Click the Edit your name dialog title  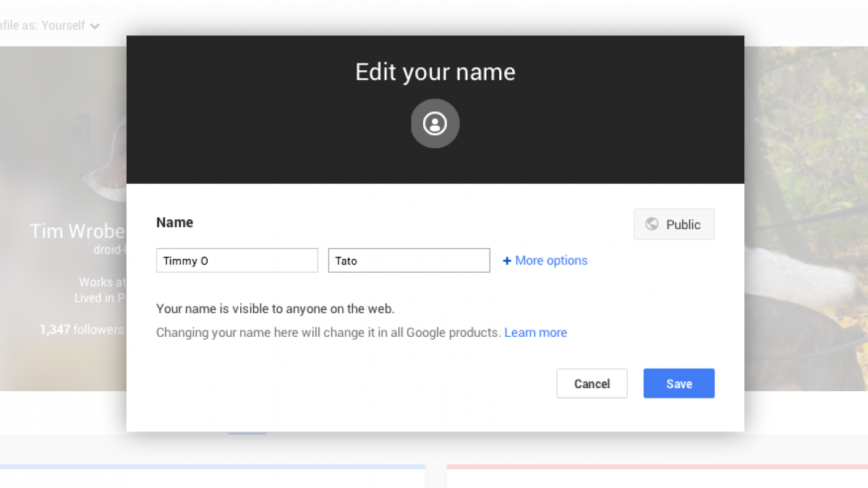[x=435, y=72]
